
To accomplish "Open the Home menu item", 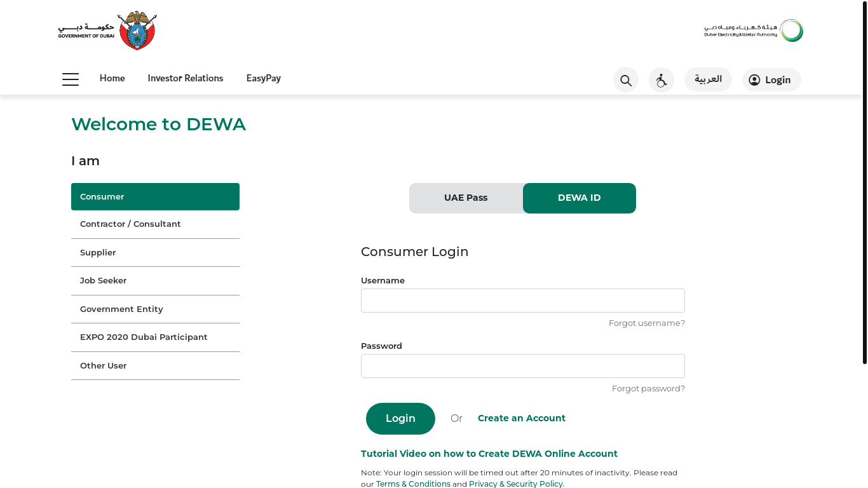I will [x=112, y=78].
